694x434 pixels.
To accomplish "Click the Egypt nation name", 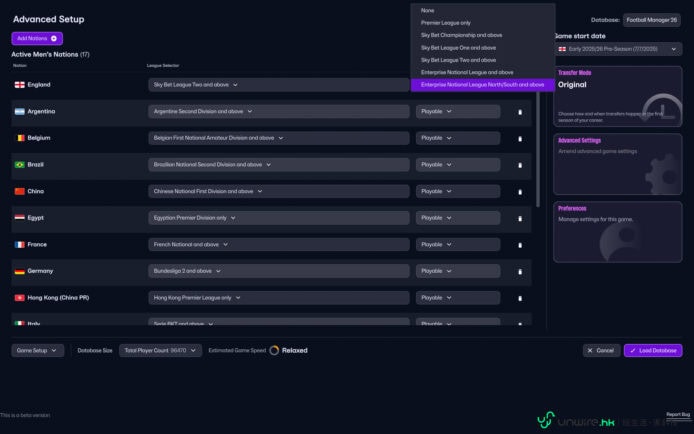I will tap(35, 218).
